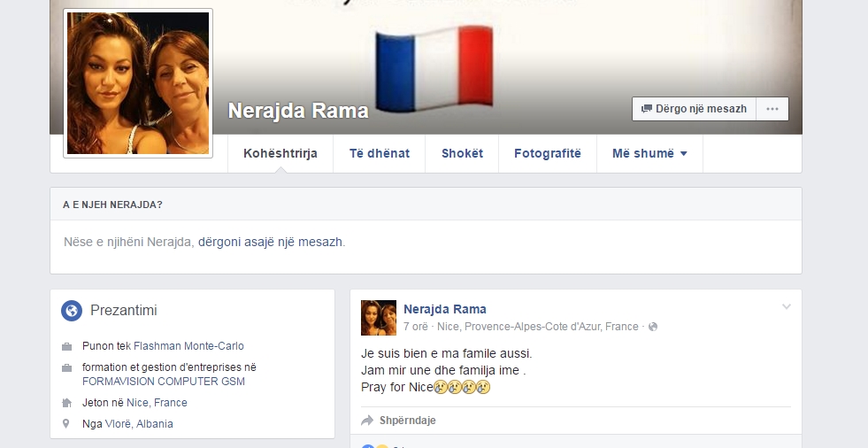This screenshot has width=868, height=448.
Task: Click the Nice, Provence-Alpes-Cote d'Azur location link
Action: 537,327
